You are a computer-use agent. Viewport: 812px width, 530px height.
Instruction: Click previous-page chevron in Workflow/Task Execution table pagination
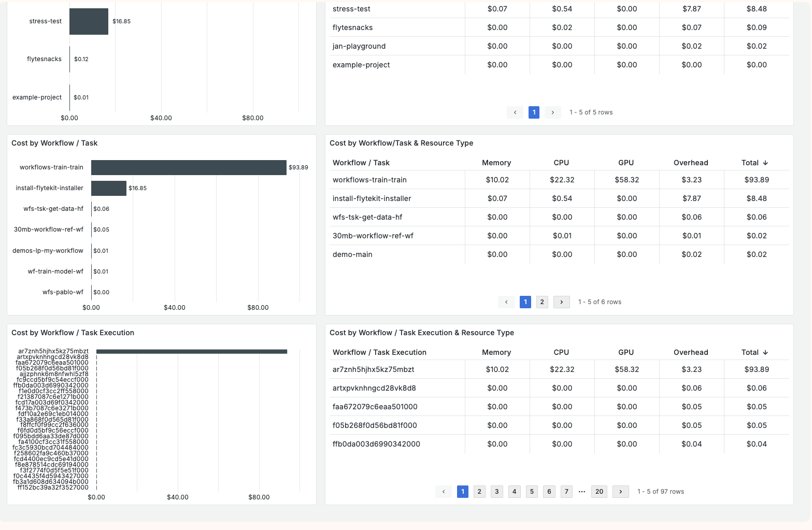click(x=444, y=492)
